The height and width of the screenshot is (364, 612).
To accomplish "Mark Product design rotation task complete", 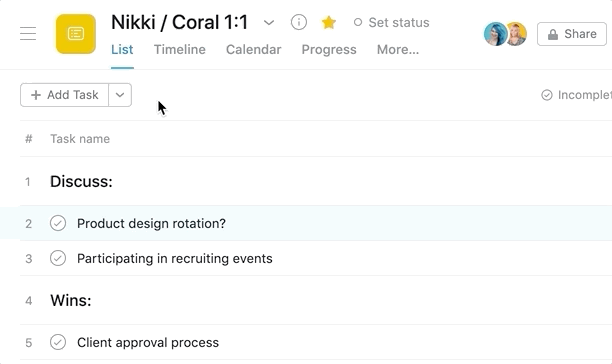I will (x=58, y=224).
